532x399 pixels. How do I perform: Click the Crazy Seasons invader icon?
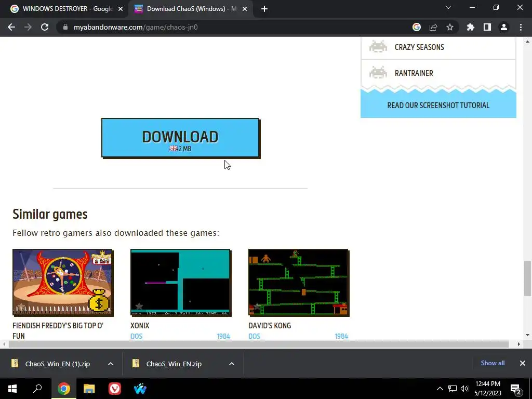tap(378, 47)
